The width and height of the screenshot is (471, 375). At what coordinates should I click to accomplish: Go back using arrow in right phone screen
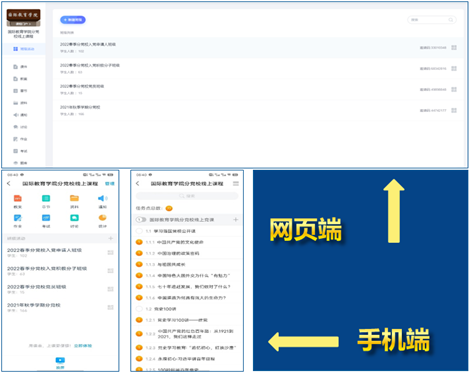coord(137,184)
